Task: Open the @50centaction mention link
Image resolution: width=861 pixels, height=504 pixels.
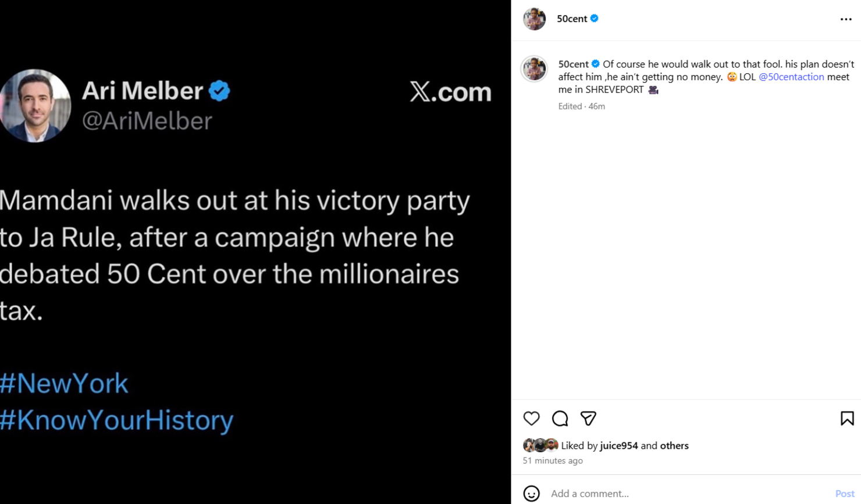Action: pos(792,76)
